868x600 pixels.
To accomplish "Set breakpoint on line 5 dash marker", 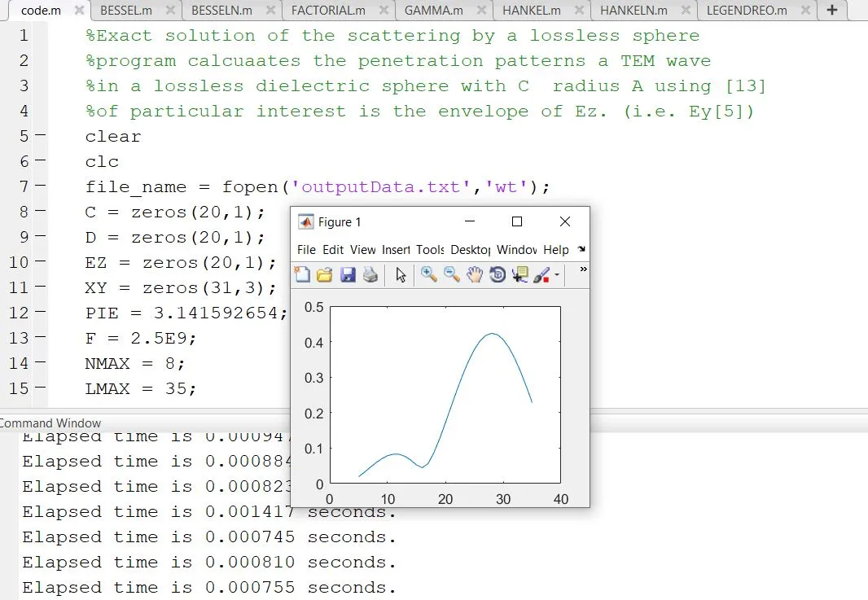I will (41, 137).
